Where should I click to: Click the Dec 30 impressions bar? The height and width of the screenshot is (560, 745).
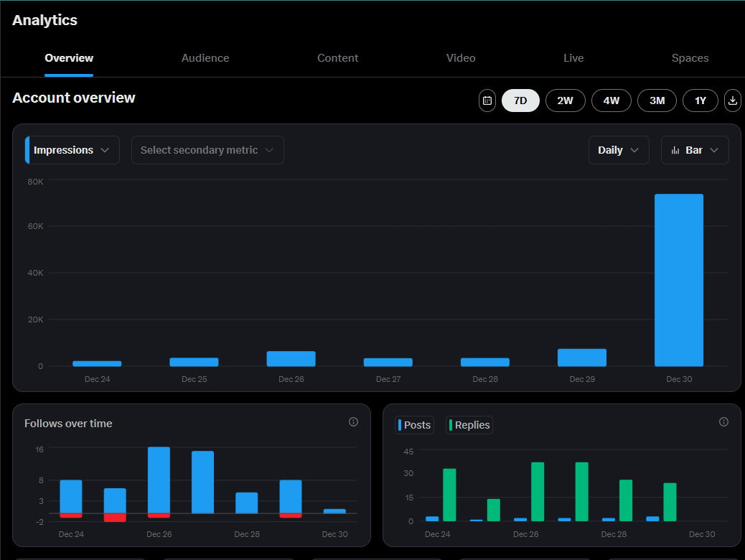pyautogui.click(x=678, y=280)
